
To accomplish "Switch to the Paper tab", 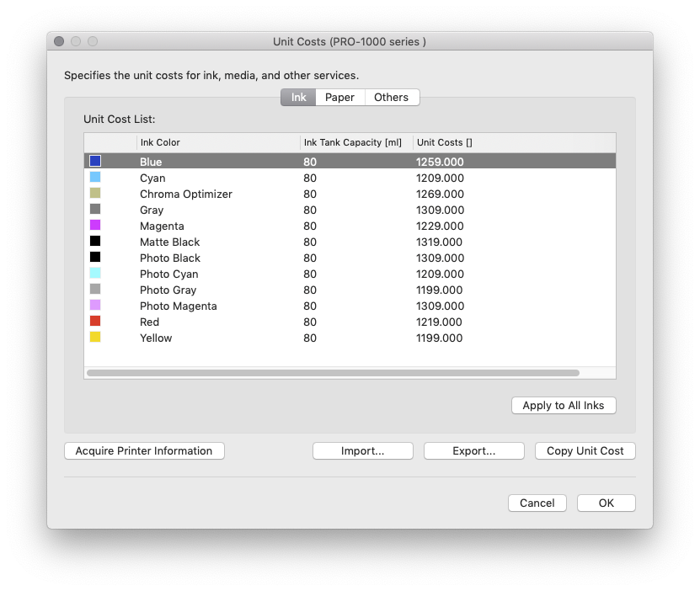I will coord(339,98).
